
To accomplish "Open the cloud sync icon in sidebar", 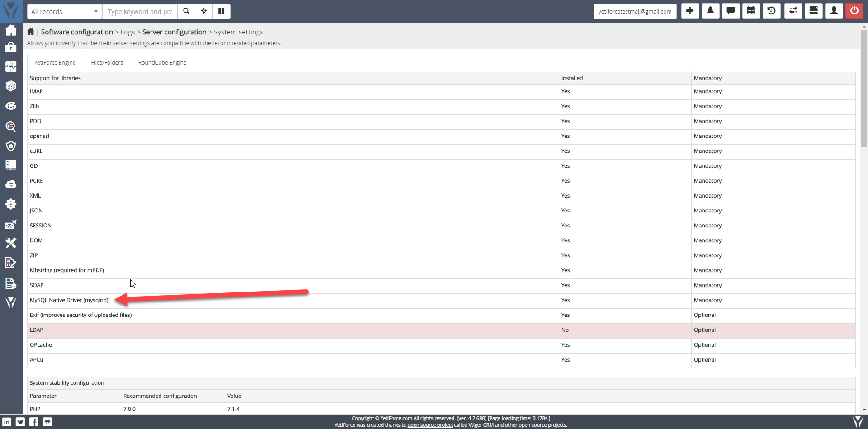I will coord(11,184).
